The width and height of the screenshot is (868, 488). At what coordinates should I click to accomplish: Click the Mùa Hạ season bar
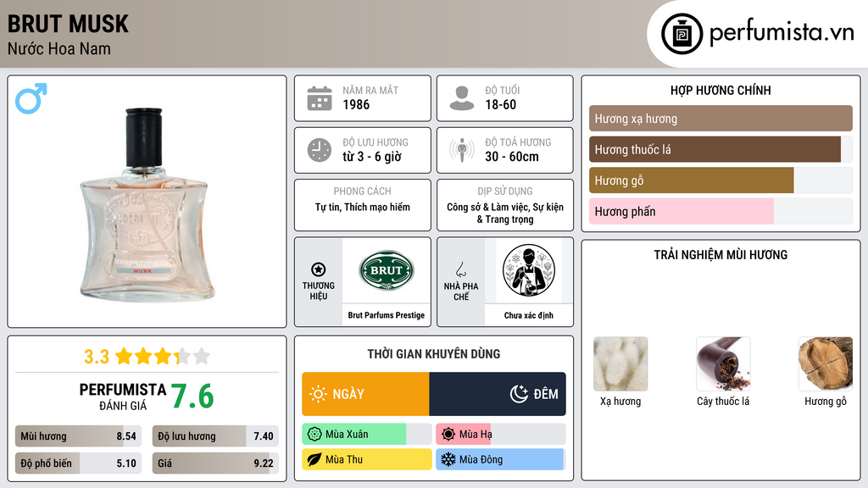(x=500, y=435)
